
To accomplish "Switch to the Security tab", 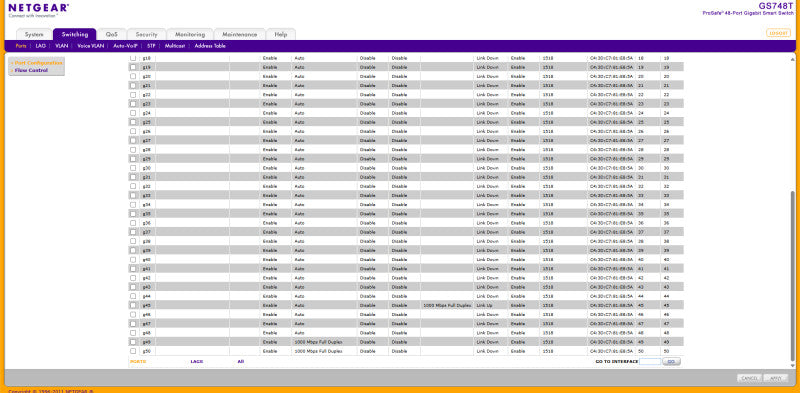I will pyautogui.click(x=146, y=34).
